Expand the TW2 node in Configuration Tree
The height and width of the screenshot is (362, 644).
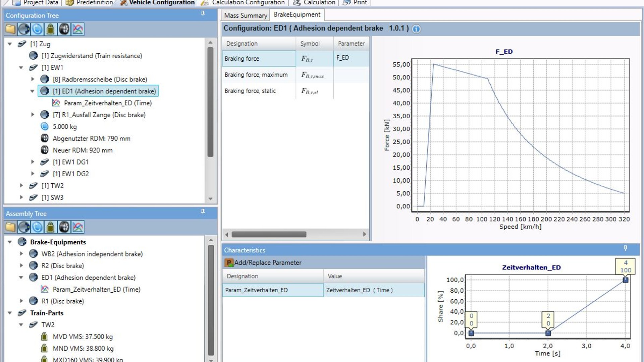(x=21, y=185)
